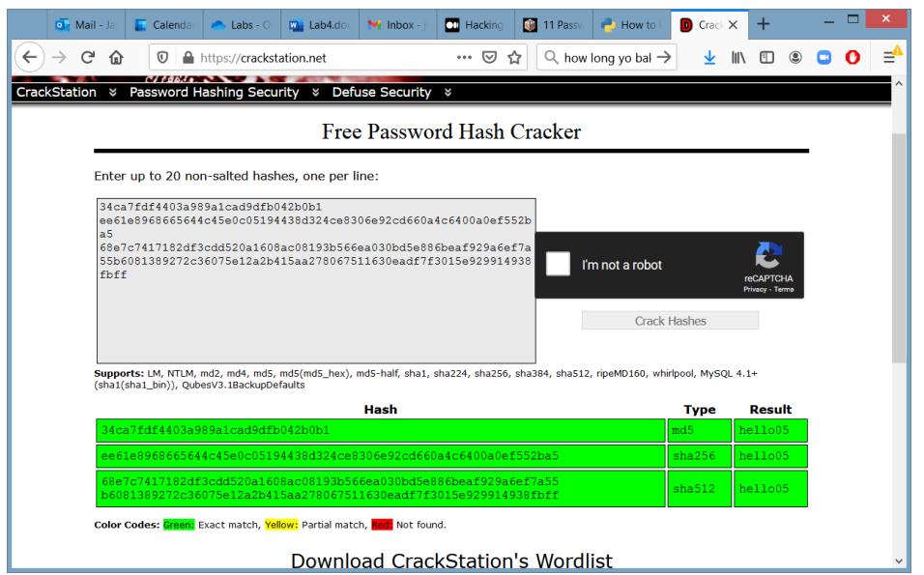The image size is (924, 575).
Task: Select hello05 result in sha512 row
Action: click(x=770, y=488)
